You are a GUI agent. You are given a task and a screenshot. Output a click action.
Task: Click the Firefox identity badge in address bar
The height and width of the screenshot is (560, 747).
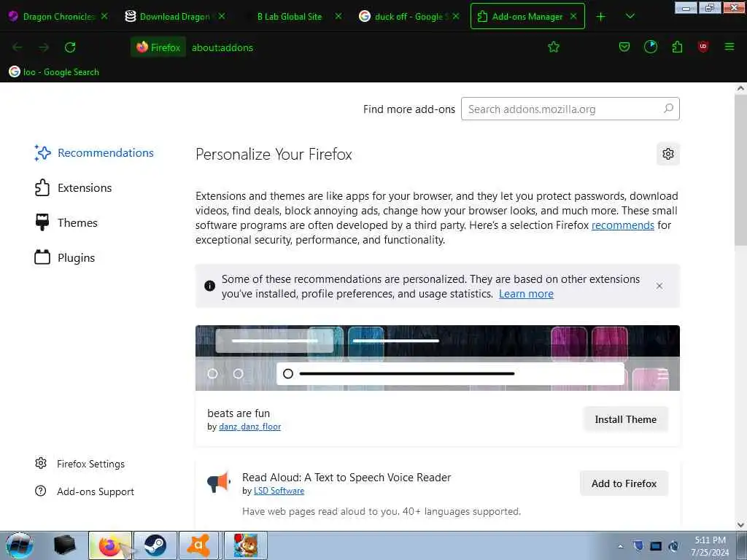click(x=158, y=47)
